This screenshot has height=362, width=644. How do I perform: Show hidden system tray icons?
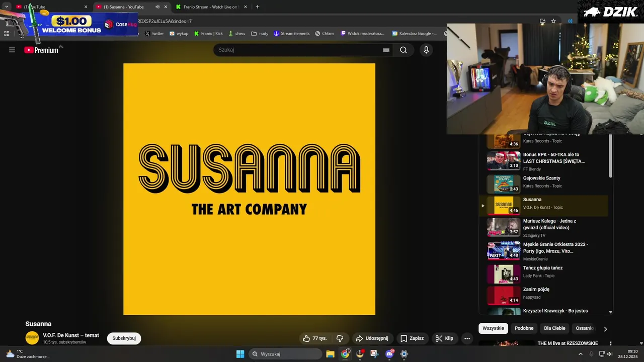(581, 354)
